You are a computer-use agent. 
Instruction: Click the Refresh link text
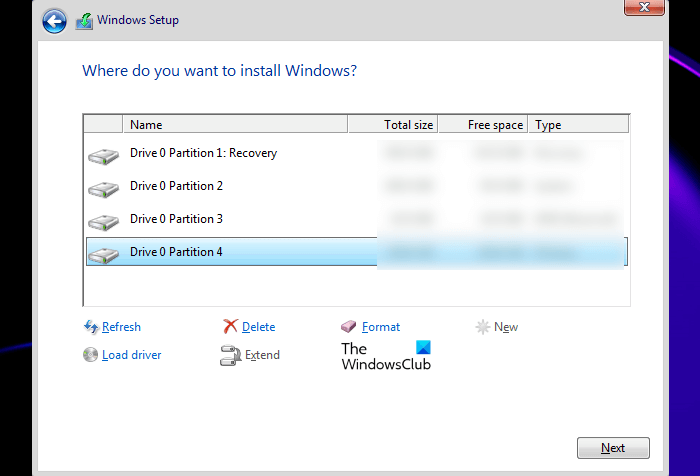click(121, 327)
